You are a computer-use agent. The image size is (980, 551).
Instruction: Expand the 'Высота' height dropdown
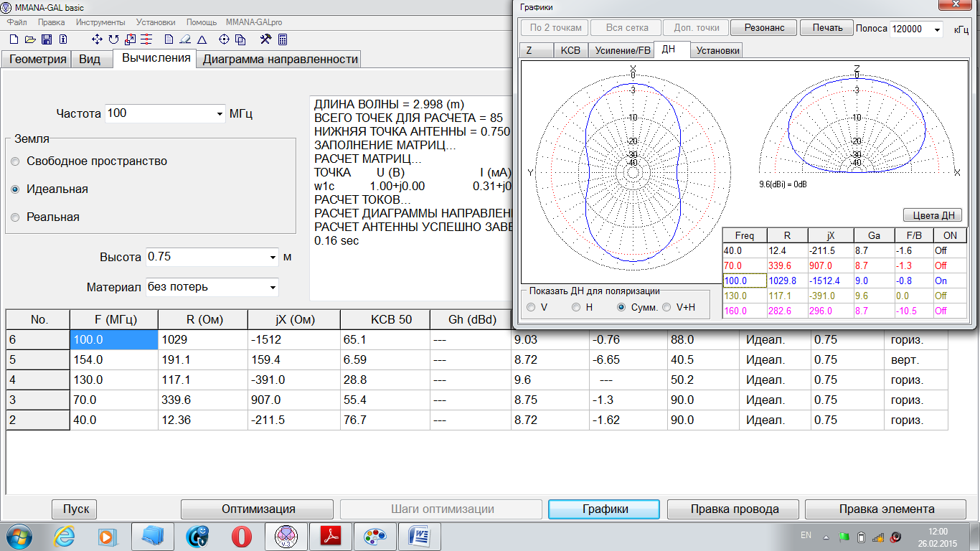point(273,257)
